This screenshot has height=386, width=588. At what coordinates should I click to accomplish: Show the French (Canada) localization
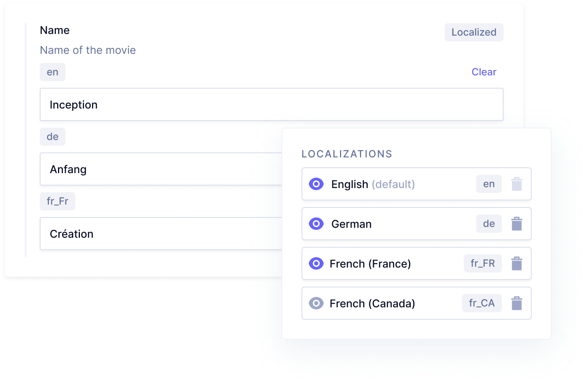tap(316, 303)
